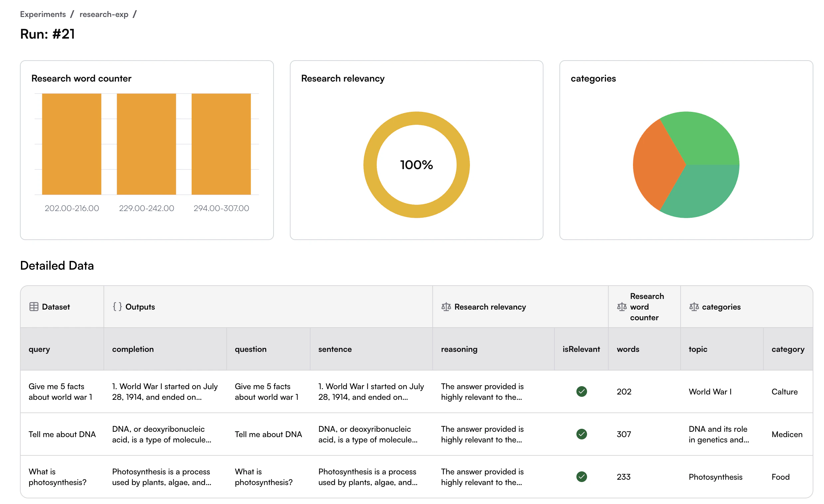The image size is (824, 504).
Task: Click the words column header
Action: pos(628,349)
